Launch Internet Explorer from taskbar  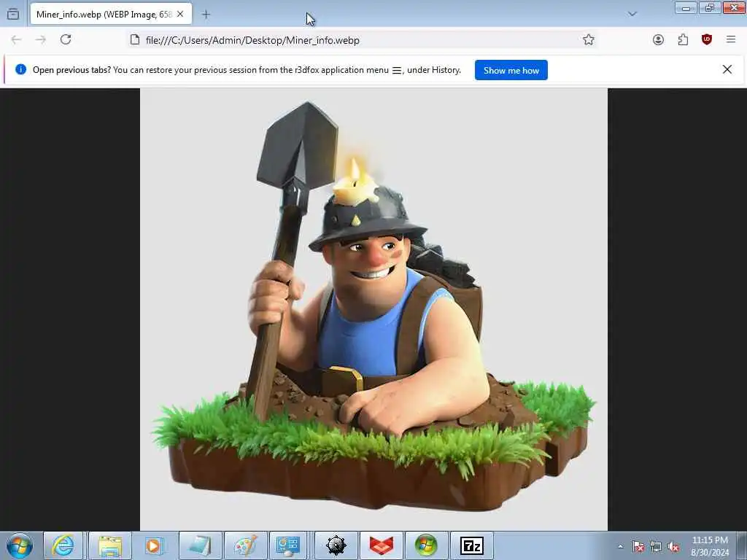tap(63, 545)
